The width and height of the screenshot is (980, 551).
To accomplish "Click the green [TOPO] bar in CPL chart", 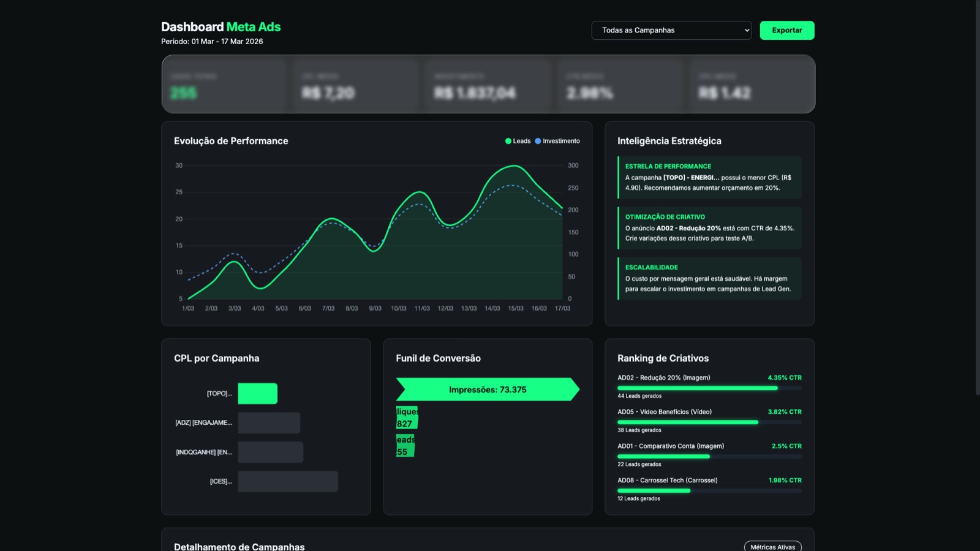I will tap(257, 393).
